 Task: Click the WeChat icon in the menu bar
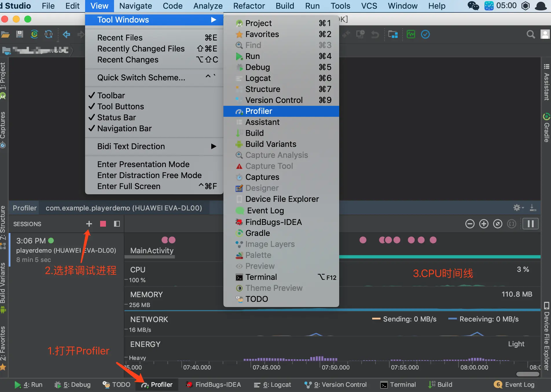click(x=473, y=6)
